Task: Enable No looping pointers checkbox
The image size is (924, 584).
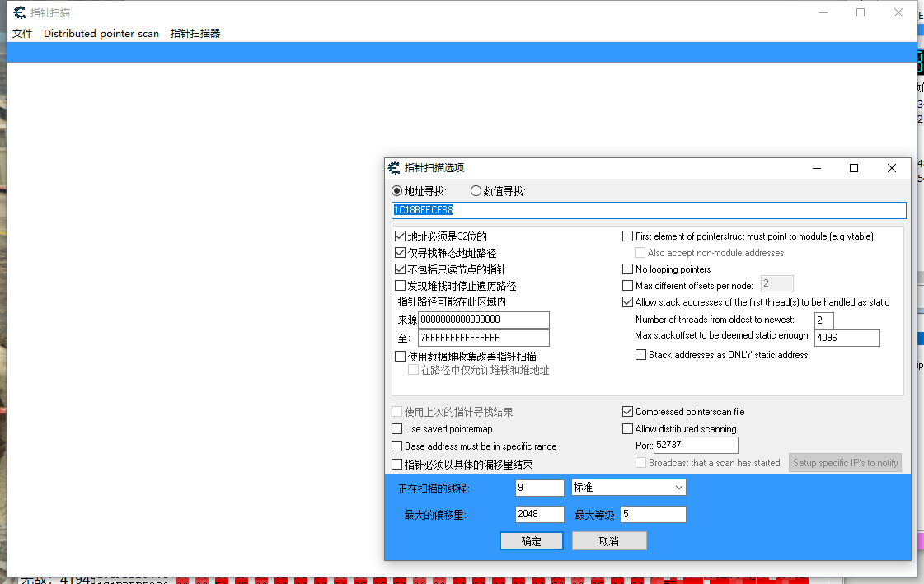Action: pyautogui.click(x=627, y=269)
